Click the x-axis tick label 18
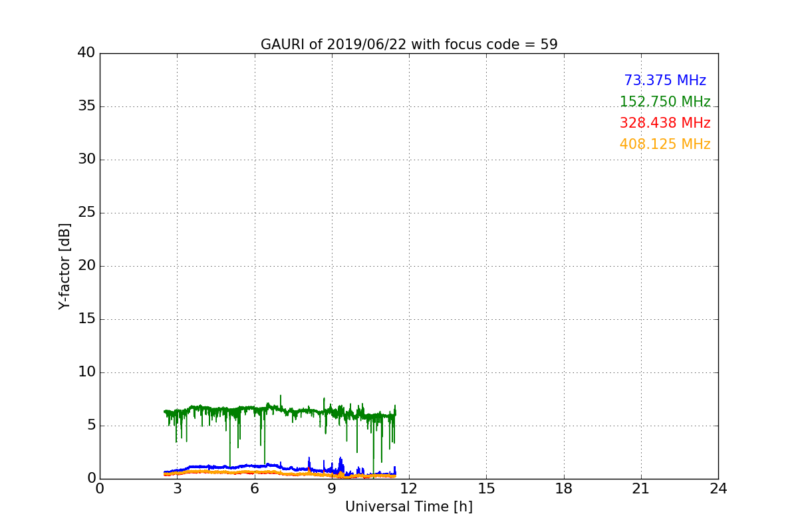Screen dimensions: 798x532 tap(564, 489)
